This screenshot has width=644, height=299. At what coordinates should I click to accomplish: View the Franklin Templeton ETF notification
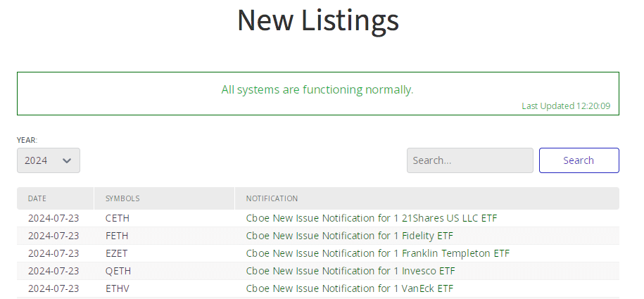(377, 253)
